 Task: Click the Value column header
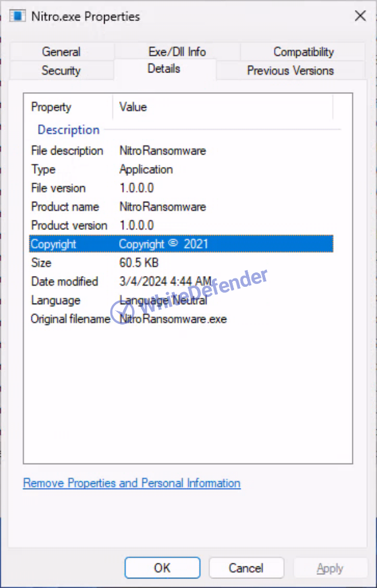pos(133,107)
